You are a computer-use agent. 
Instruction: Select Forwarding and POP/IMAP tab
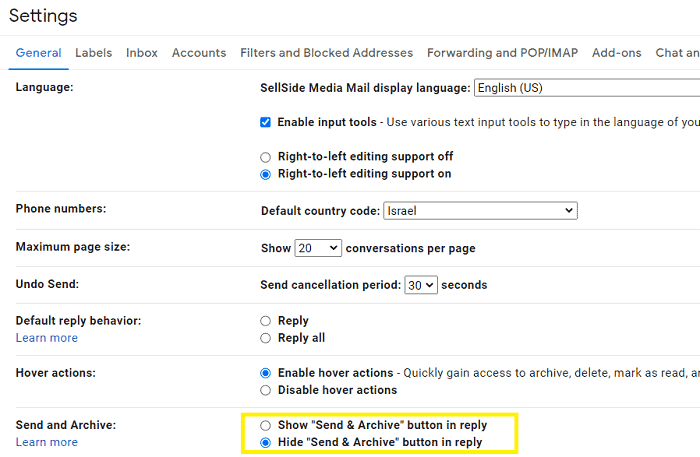[502, 53]
